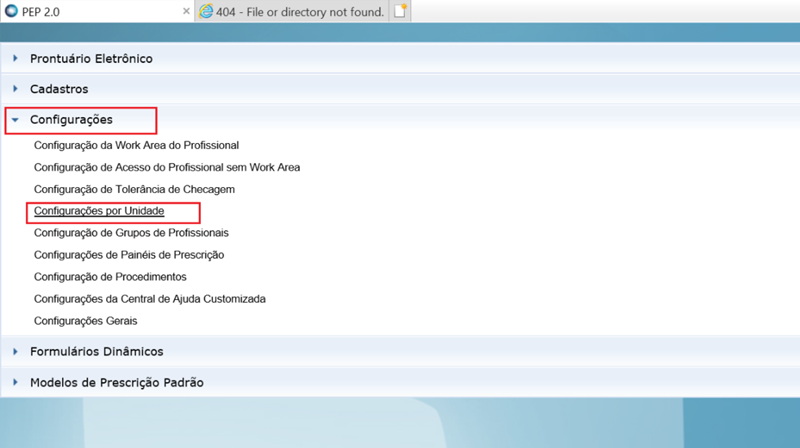Expand the Cadastros section arrow
The height and width of the screenshot is (448, 800).
pyautogui.click(x=15, y=89)
